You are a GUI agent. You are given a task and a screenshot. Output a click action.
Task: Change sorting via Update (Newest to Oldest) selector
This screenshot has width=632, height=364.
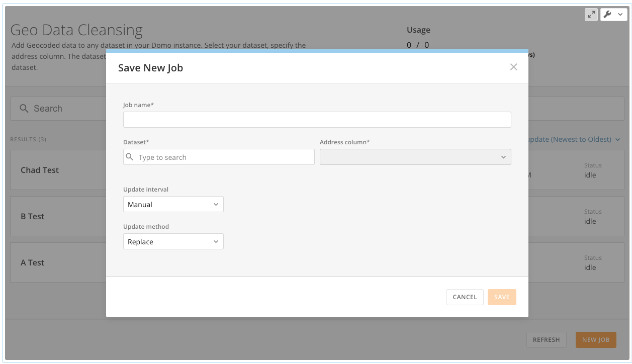[x=578, y=139]
